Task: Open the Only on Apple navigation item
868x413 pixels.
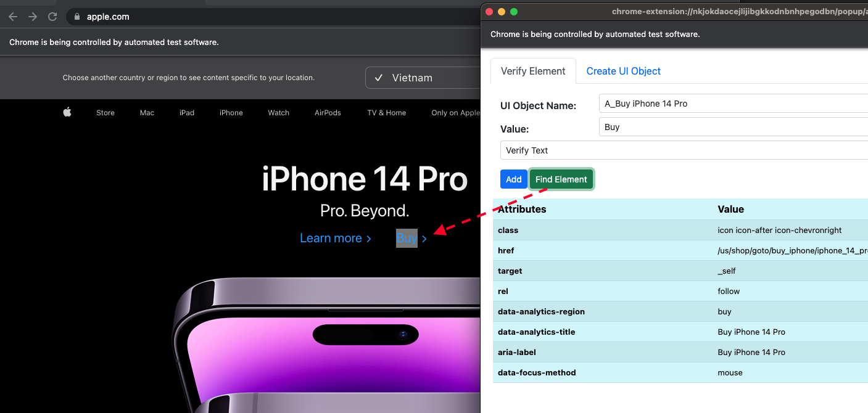Action: tap(455, 113)
